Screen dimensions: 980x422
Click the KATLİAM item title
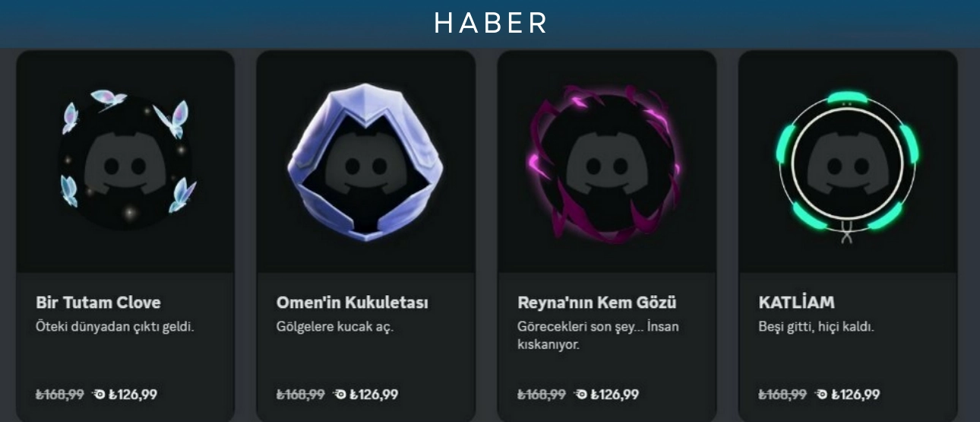tap(796, 303)
